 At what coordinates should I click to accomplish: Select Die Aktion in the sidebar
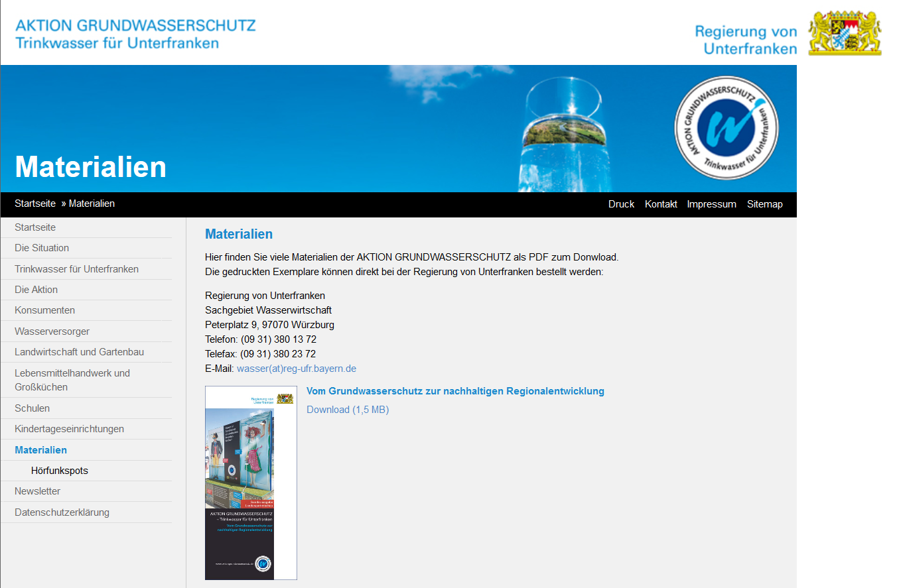pos(86,290)
